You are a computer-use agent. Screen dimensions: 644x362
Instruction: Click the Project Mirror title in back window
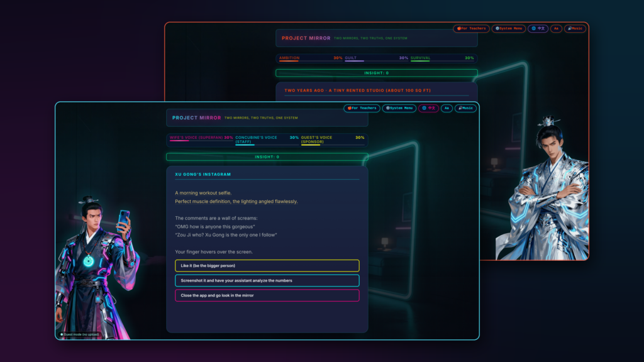306,38
